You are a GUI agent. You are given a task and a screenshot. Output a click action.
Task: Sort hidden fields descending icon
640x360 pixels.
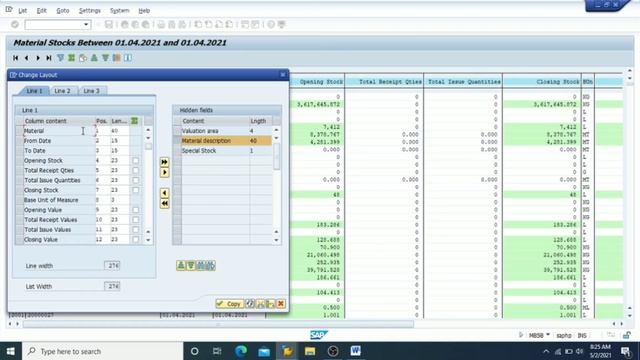point(191,266)
